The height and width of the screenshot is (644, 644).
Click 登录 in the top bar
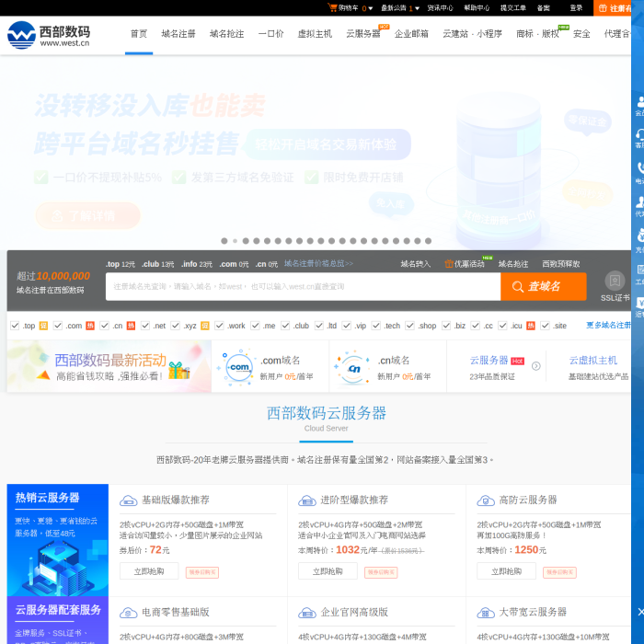click(x=576, y=7)
